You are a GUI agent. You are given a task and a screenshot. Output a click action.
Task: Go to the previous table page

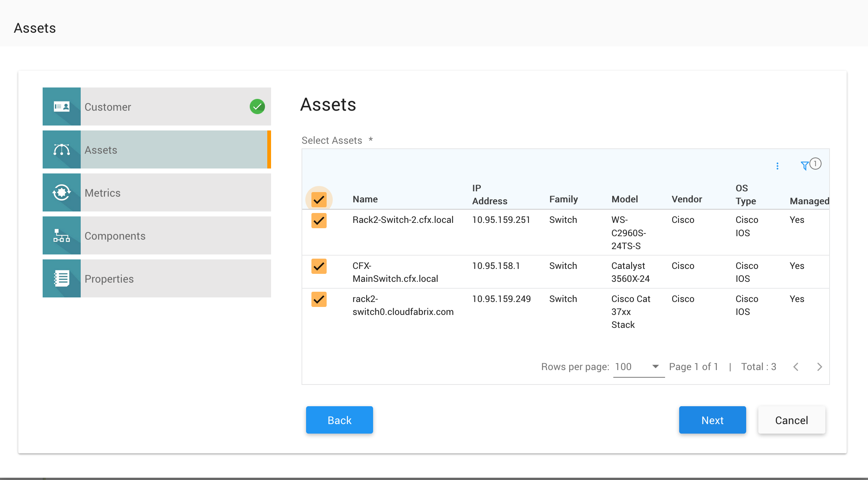click(796, 367)
